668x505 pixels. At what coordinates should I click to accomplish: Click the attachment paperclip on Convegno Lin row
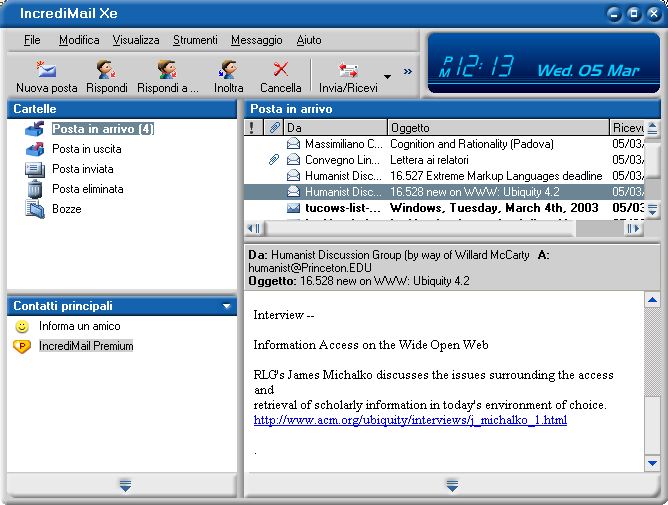pyautogui.click(x=274, y=160)
